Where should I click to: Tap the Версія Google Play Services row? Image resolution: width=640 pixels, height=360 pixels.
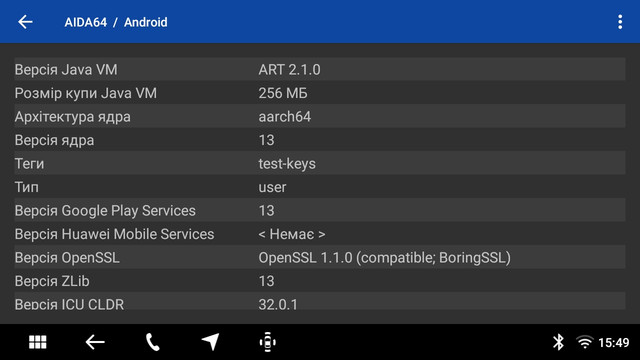[x=320, y=210]
